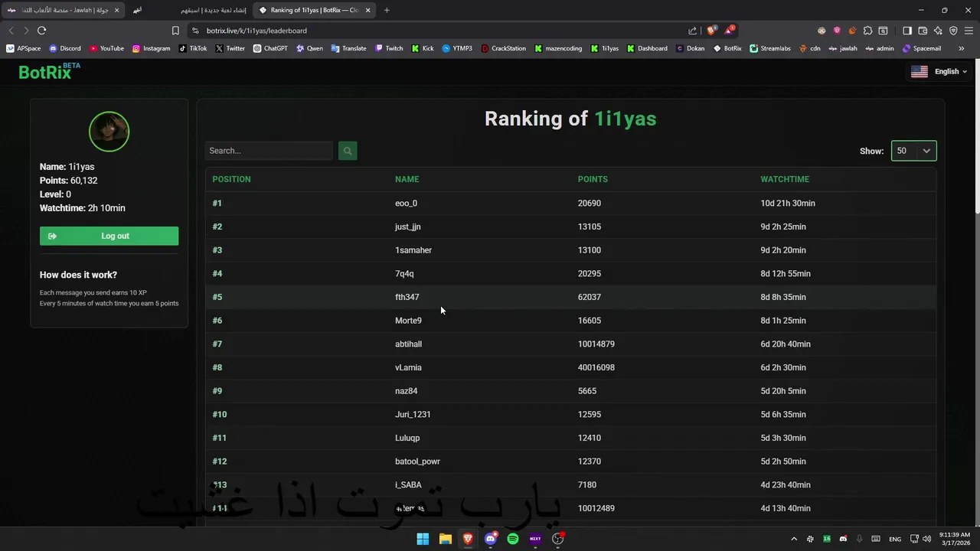This screenshot has height=551, width=980.
Task: Switch to the Arabic new game tab
Action: 190,10
